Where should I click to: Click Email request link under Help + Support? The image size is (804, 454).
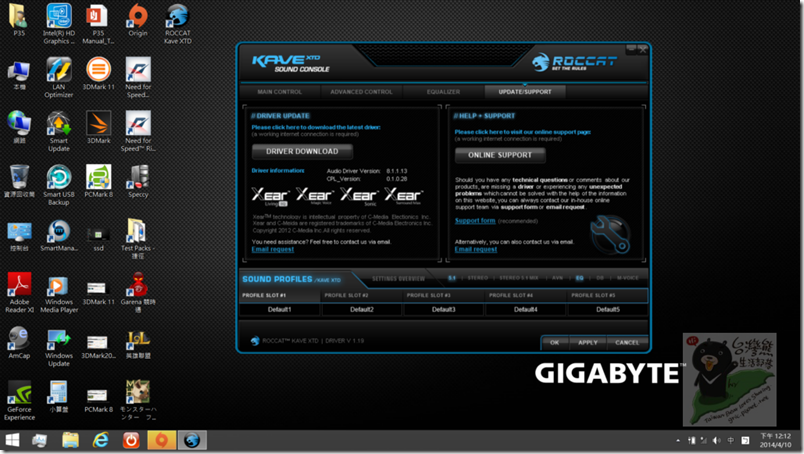(476, 249)
